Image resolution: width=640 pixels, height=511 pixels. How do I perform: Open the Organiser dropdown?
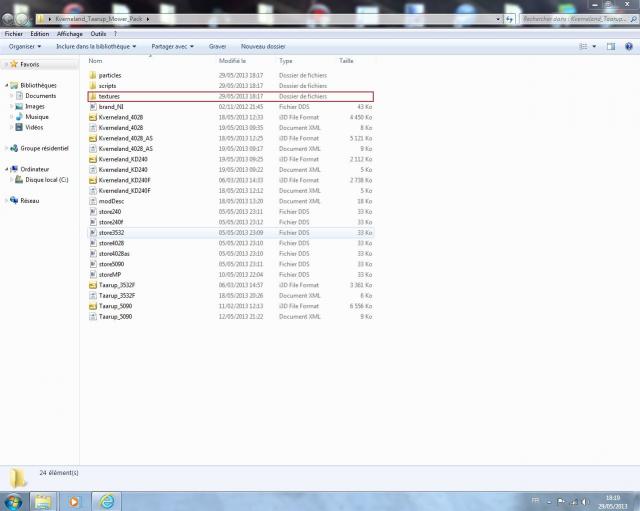25,47
